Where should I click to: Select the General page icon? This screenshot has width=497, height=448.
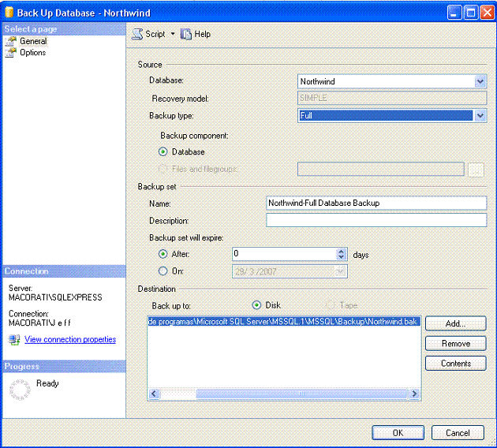10,41
